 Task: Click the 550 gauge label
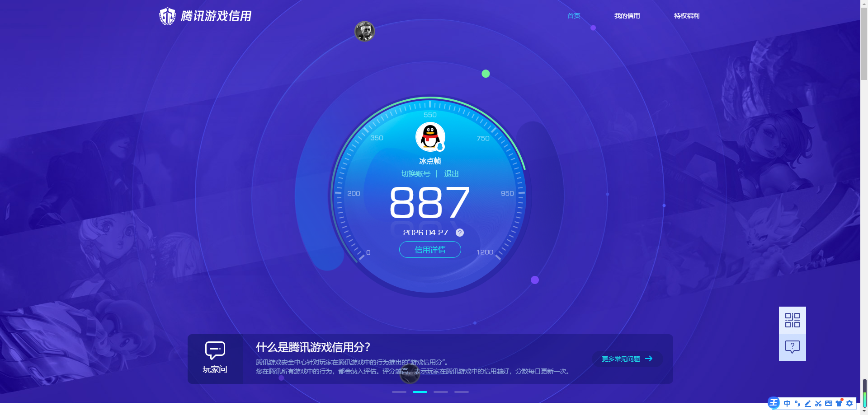point(430,115)
